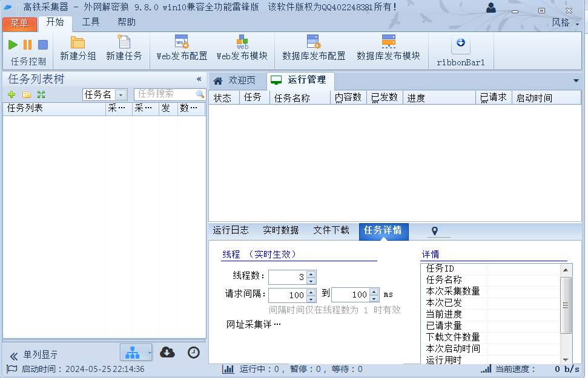This screenshot has height=378, width=588.
Task: Click the 详情 list vertical scrollbar thumb
Action: coord(566,305)
